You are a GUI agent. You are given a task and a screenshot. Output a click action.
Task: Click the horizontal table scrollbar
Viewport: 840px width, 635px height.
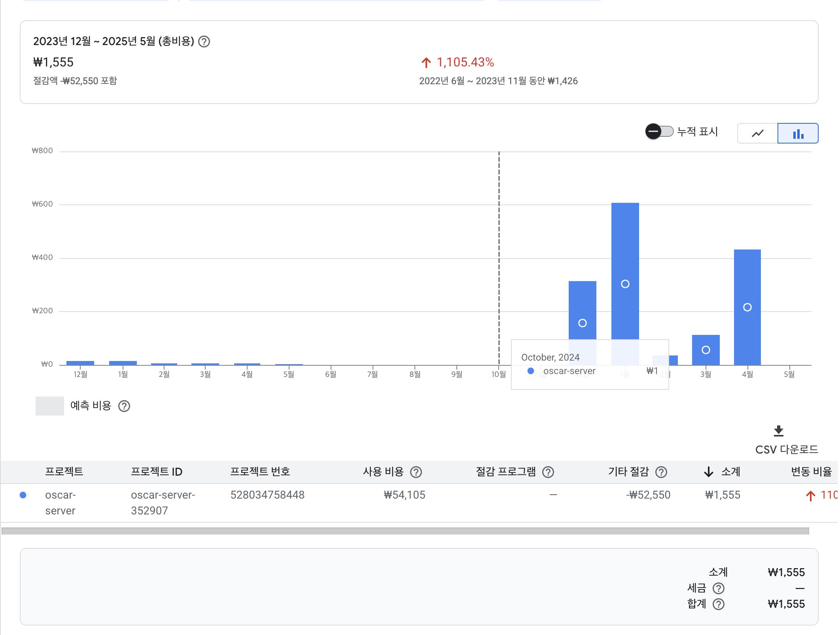(405, 531)
